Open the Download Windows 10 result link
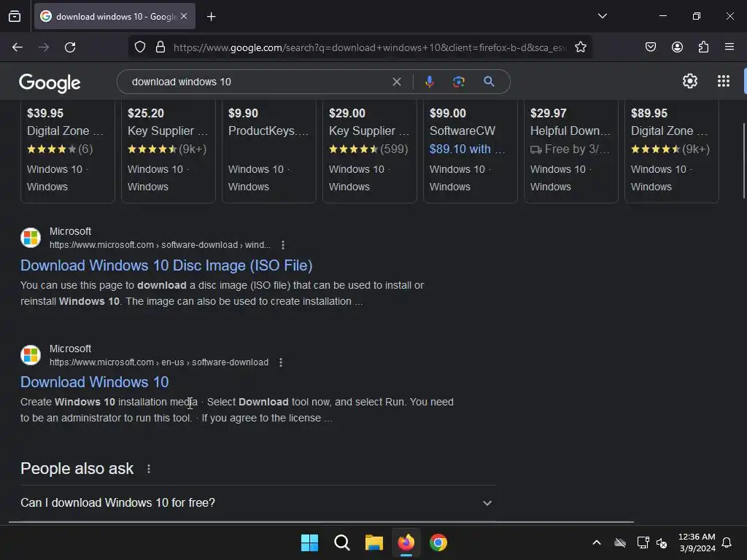747x560 pixels. (94, 382)
